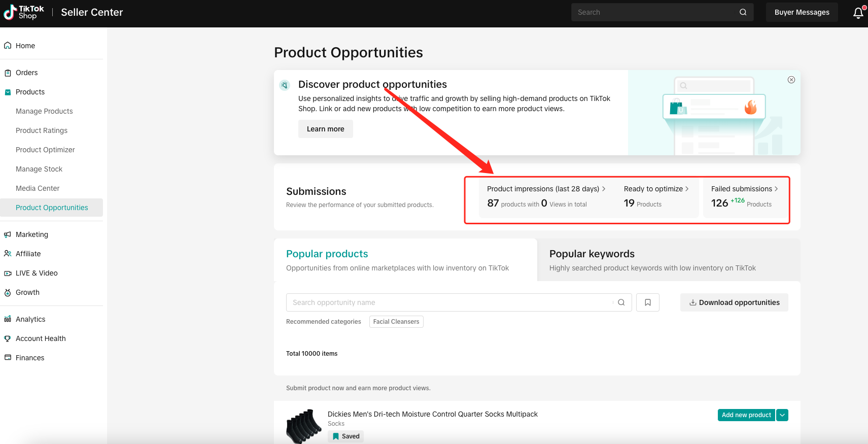Select the Popular products tab
Image resolution: width=868 pixels, height=444 pixels.
(x=327, y=254)
